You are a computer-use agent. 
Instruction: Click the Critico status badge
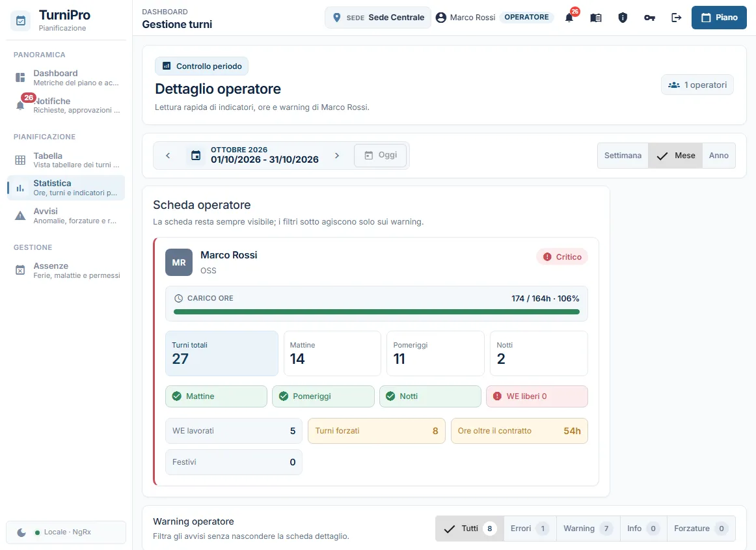pos(562,256)
